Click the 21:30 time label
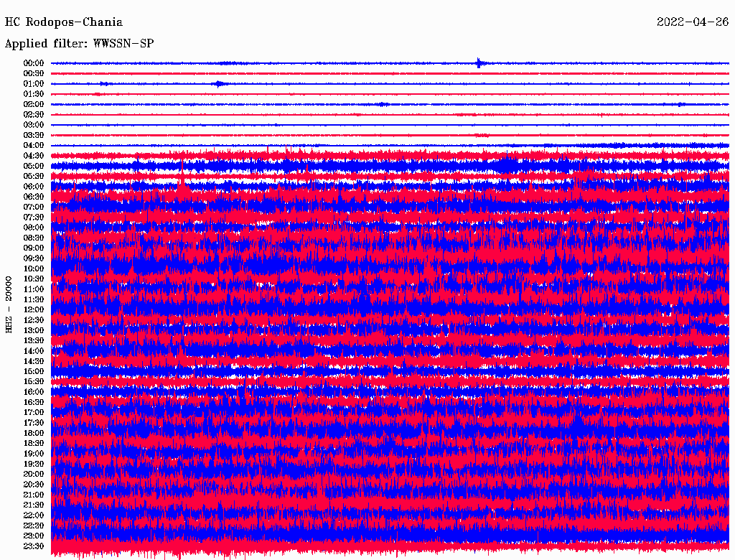 (x=34, y=505)
